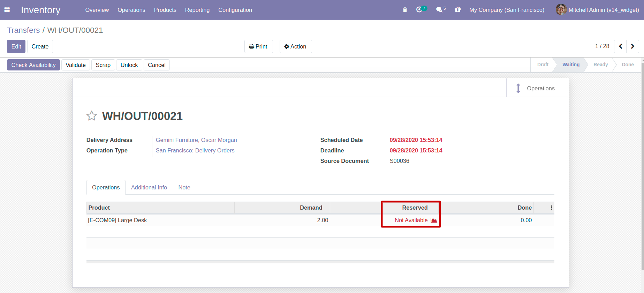Go to the previous record arrow
Viewport: 644px width, 293px height.
click(x=620, y=46)
